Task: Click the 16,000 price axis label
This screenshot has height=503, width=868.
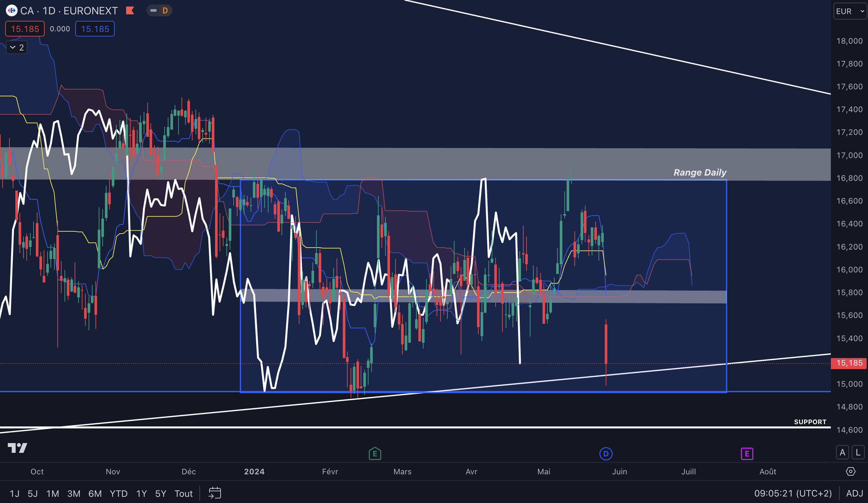Action: tap(849, 269)
